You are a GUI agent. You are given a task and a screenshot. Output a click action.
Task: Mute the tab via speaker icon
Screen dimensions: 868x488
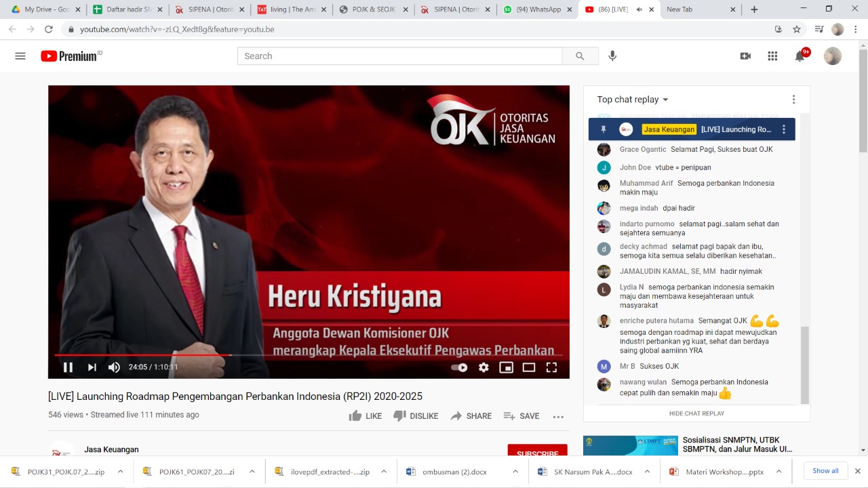(x=638, y=9)
